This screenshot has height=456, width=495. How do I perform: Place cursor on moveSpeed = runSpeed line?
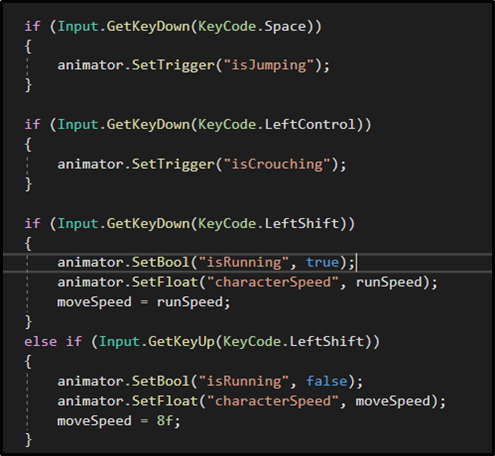[x=144, y=302]
